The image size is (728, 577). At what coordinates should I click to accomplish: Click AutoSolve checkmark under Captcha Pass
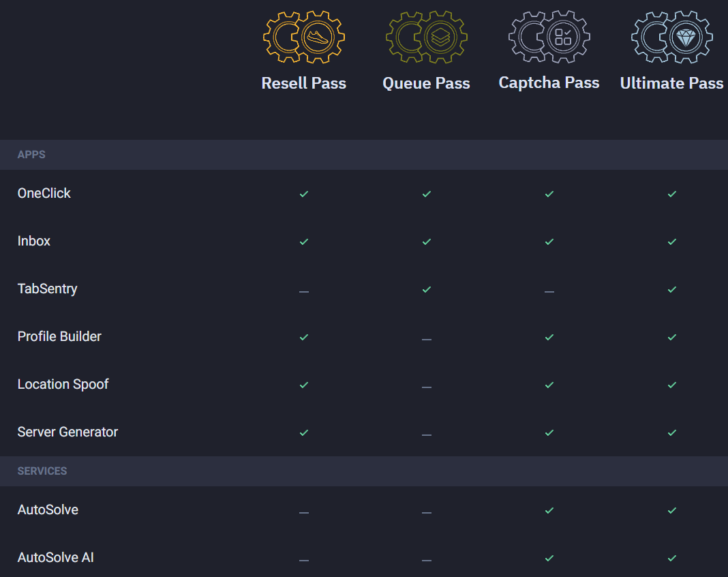tap(549, 511)
